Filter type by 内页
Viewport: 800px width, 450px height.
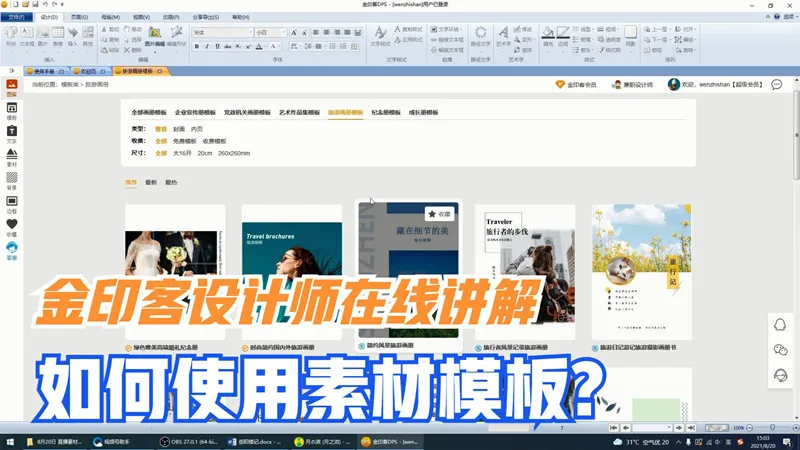point(196,129)
